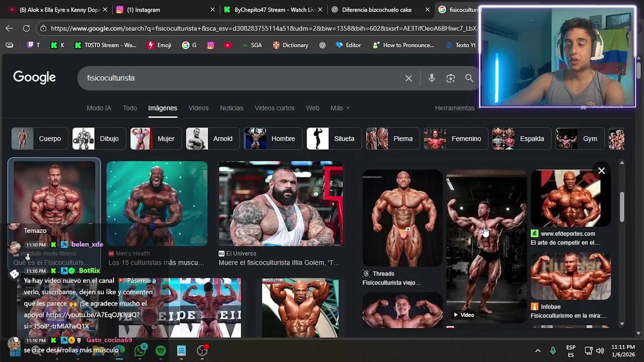The height and width of the screenshot is (362, 644).
Task: Filter images by the Mujer chip
Action: tap(155, 139)
